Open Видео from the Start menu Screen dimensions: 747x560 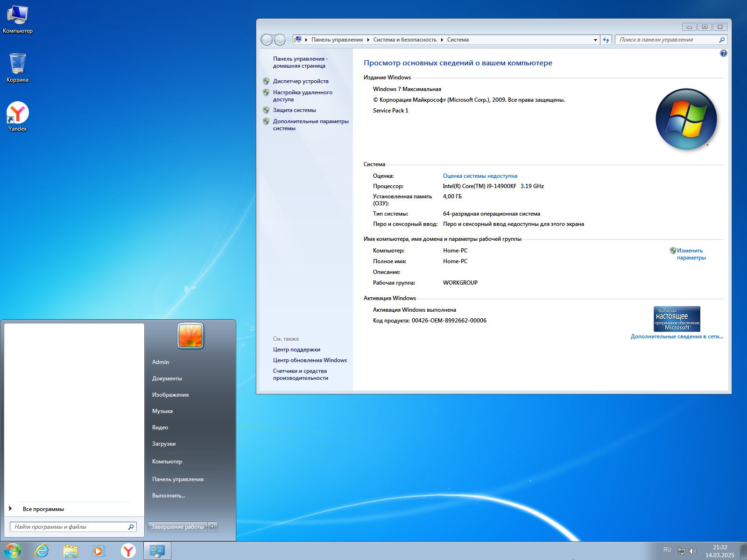pyautogui.click(x=160, y=427)
